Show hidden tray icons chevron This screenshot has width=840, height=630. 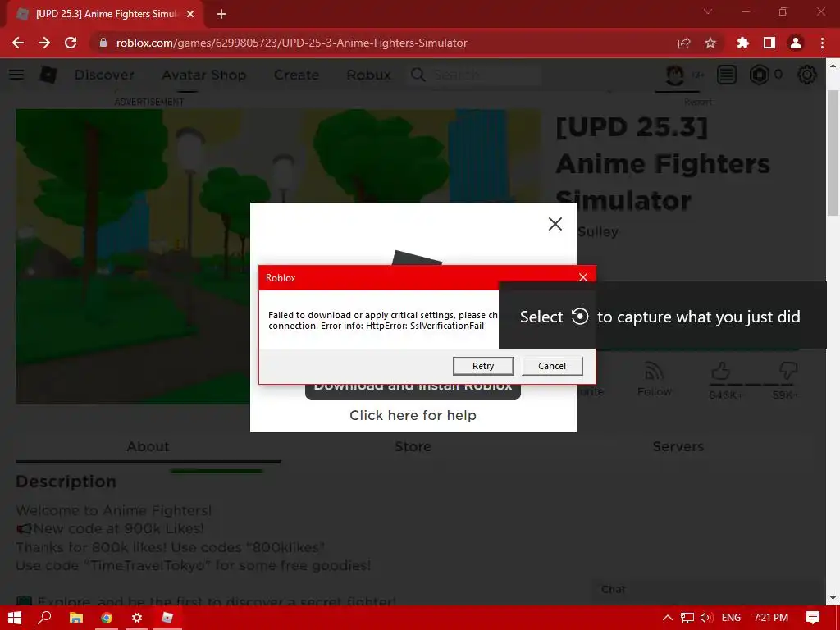tap(668, 618)
